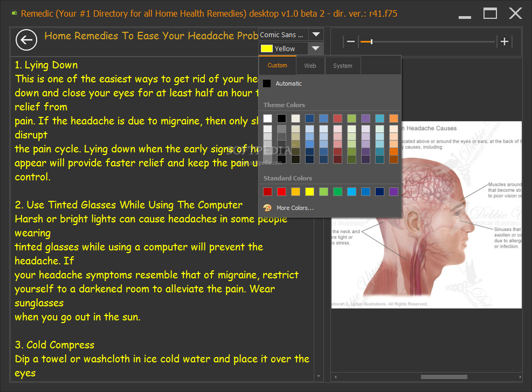Switch to the Custom color tab
This screenshot has width=532, height=392.
tap(277, 65)
